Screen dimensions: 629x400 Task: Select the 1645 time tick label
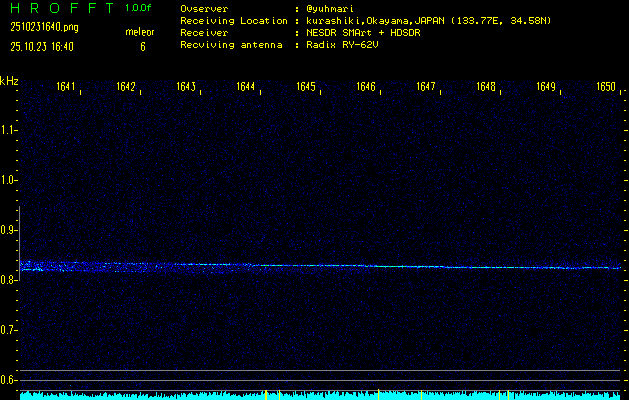[306, 87]
